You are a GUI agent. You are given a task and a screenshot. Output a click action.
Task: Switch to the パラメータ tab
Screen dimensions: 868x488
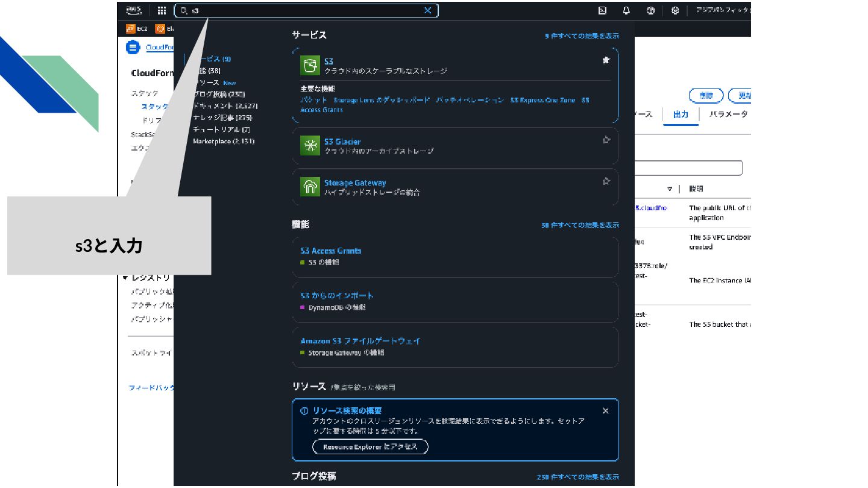coord(728,114)
